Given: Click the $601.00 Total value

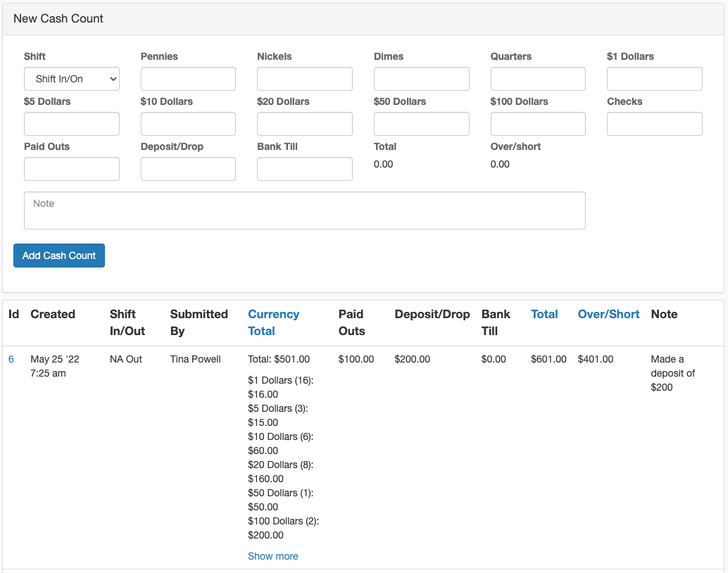Looking at the screenshot, I should coord(548,359).
